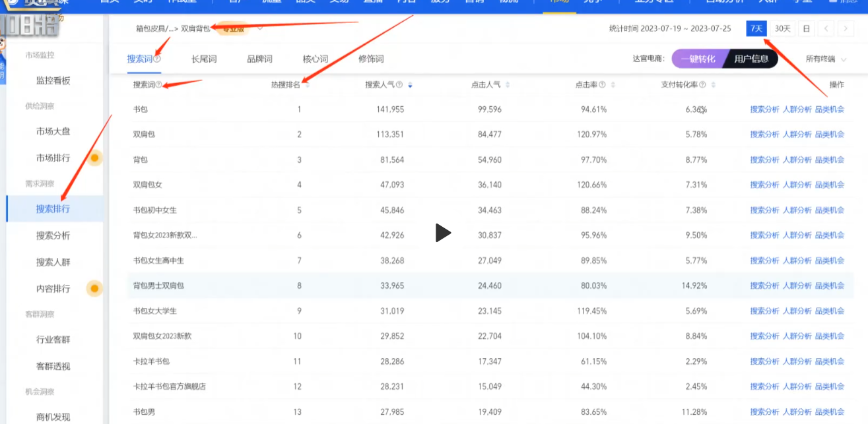Go to next date period arrow
868x424 pixels.
845,29
